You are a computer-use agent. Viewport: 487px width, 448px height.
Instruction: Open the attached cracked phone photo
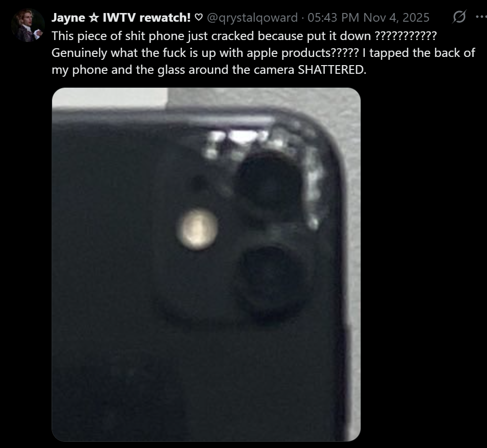206,264
